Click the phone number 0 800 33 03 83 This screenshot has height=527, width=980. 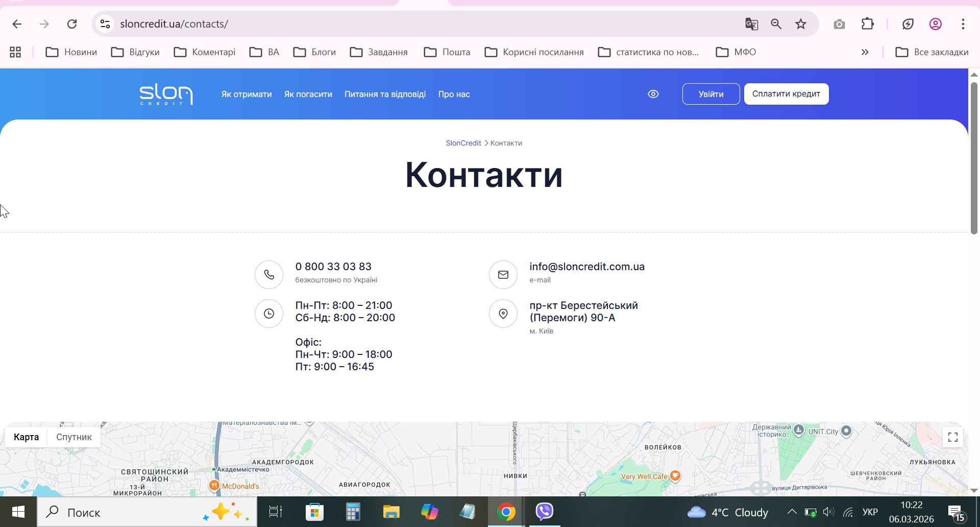pyautogui.click(x=333, y=267)
